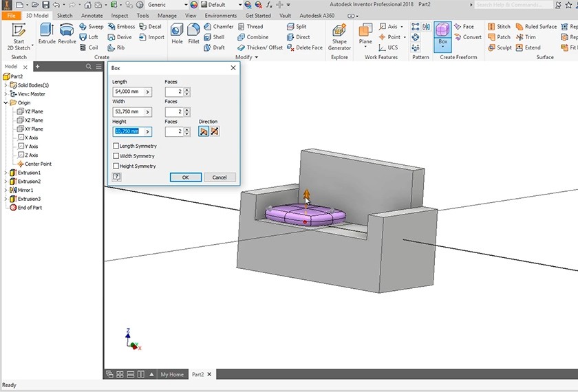Select the Fillet tool
This screenshot has height=392, width=578.
(193, 35)
